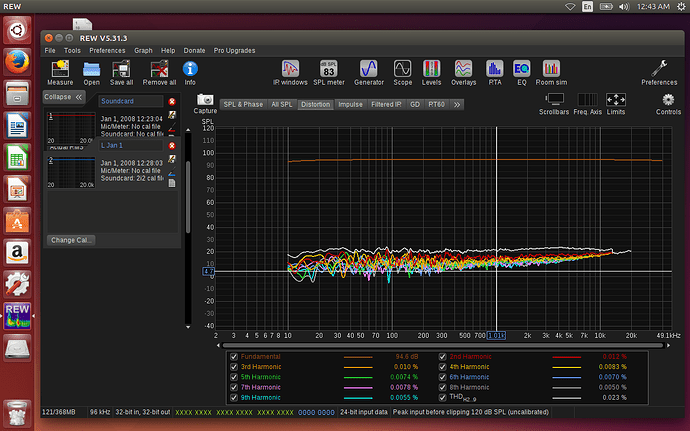Toggle 7th Harmonic trace checkbox

pos(234,387)
